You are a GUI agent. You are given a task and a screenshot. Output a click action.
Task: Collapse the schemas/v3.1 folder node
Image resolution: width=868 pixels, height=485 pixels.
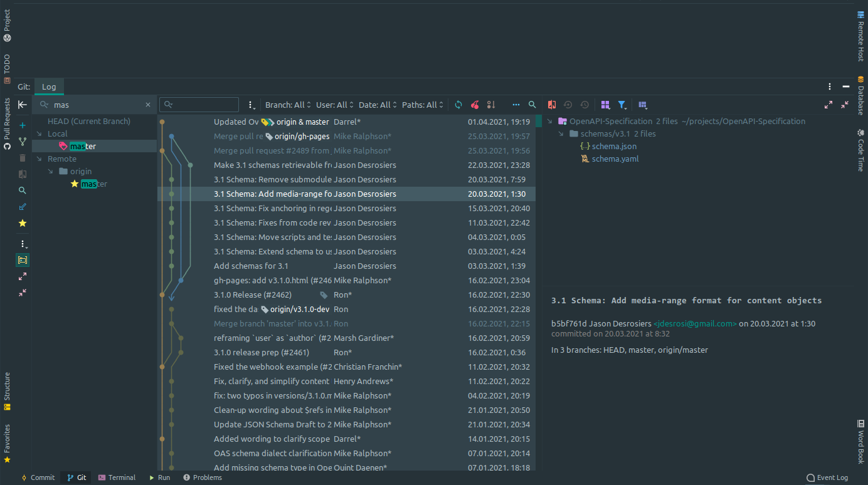click(561, 133)
